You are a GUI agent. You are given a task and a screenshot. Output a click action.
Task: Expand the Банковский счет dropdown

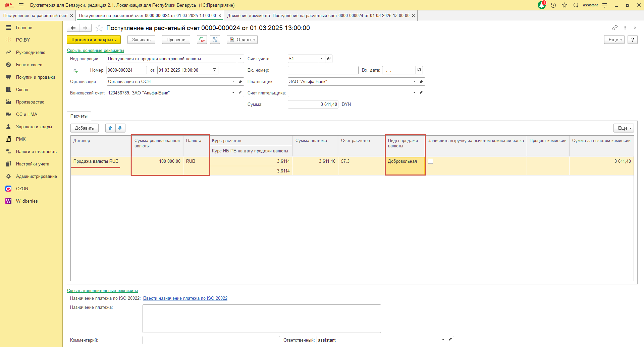(233, 93)
